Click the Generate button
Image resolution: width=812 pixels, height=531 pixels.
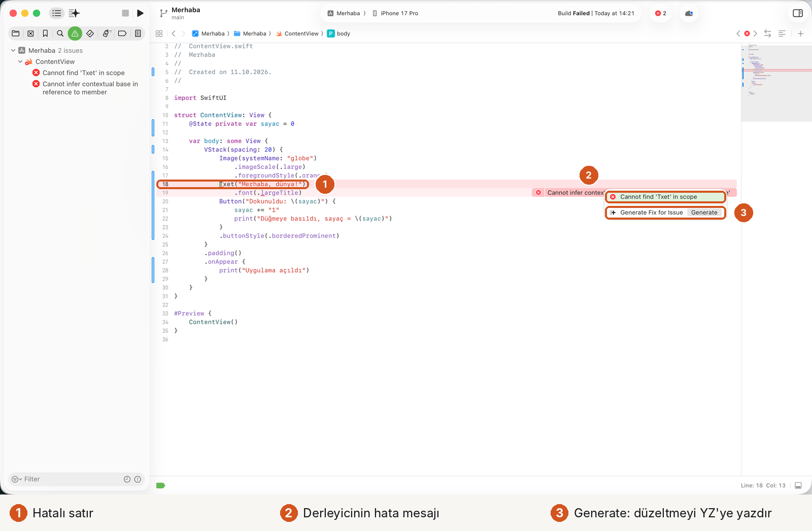click(704, 213)
